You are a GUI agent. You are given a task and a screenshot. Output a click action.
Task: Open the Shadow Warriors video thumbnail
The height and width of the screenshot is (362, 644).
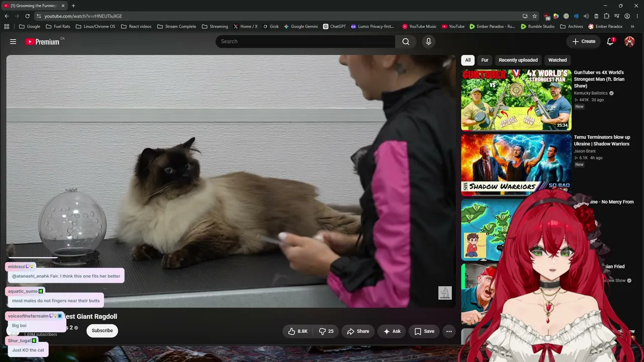click(516, 164)
